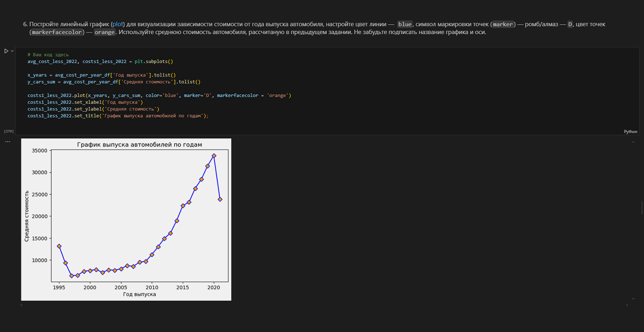The width and height of the screenshot is (644, 332).
Task: Click the set_title code line
Action: click(118, 116)
